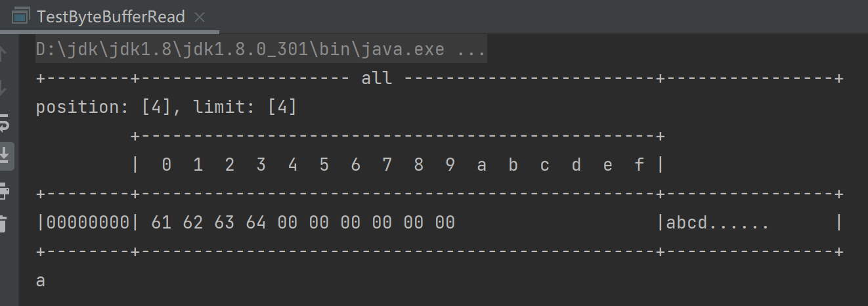
Task: Click hex byte 64 in the dump
Action: click(255, 223)
